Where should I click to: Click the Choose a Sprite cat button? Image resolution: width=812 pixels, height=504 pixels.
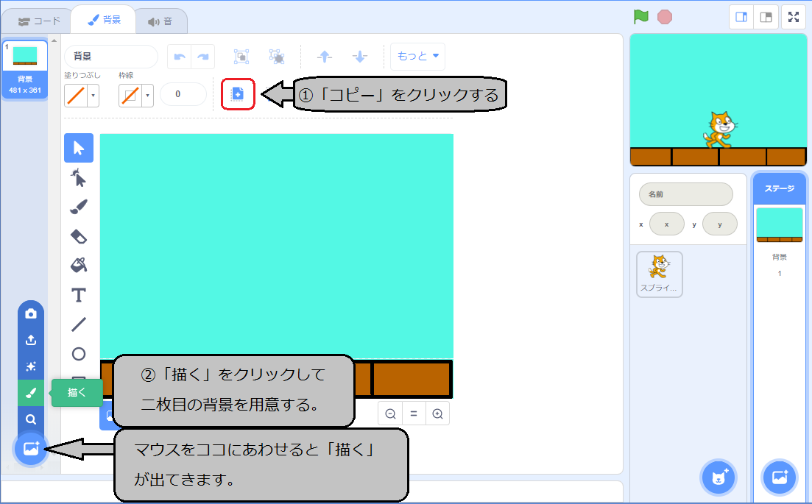[719, 477]
